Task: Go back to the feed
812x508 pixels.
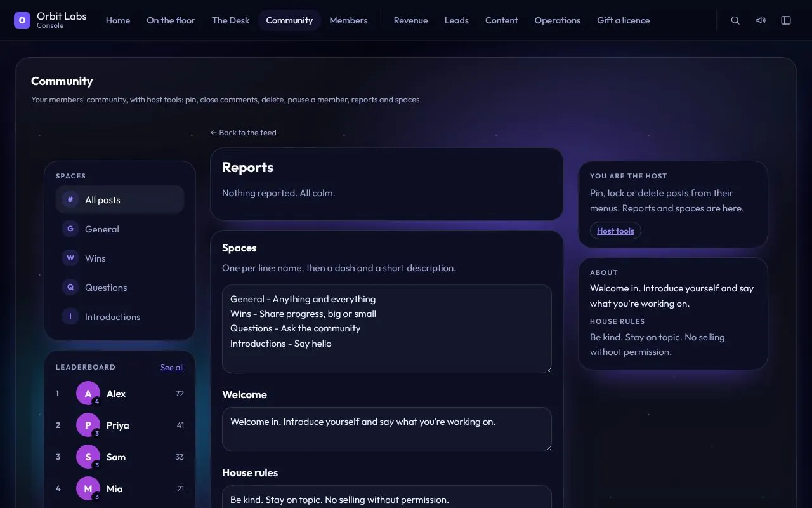Action: click(244, 133)
